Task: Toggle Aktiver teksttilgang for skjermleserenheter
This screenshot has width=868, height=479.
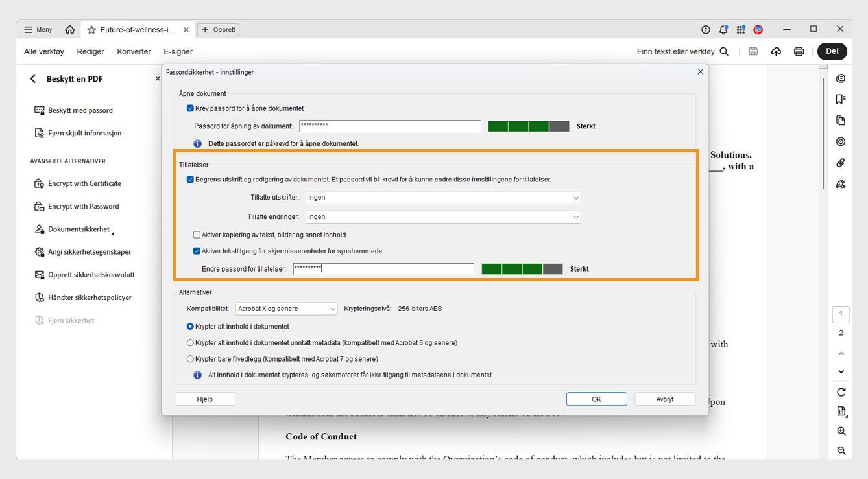Action: [197, 251]
